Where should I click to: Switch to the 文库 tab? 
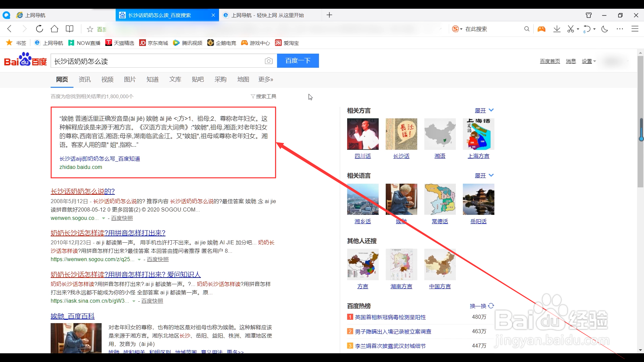(x=175, y=79)
